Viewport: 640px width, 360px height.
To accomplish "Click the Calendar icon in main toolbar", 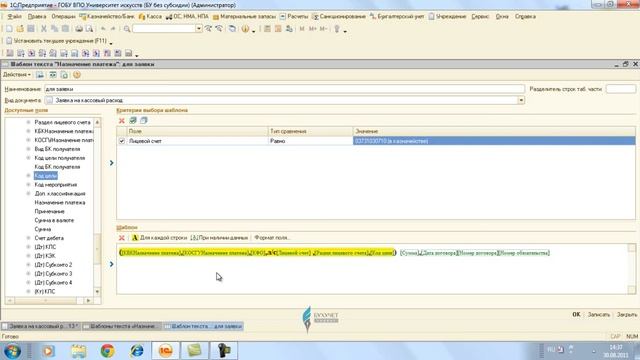I will (x=278, y=29).
